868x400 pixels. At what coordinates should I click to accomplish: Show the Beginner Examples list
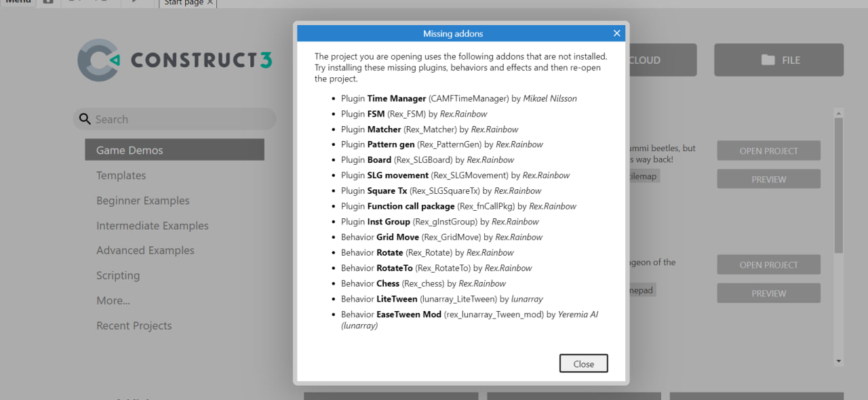coord(143,201)
